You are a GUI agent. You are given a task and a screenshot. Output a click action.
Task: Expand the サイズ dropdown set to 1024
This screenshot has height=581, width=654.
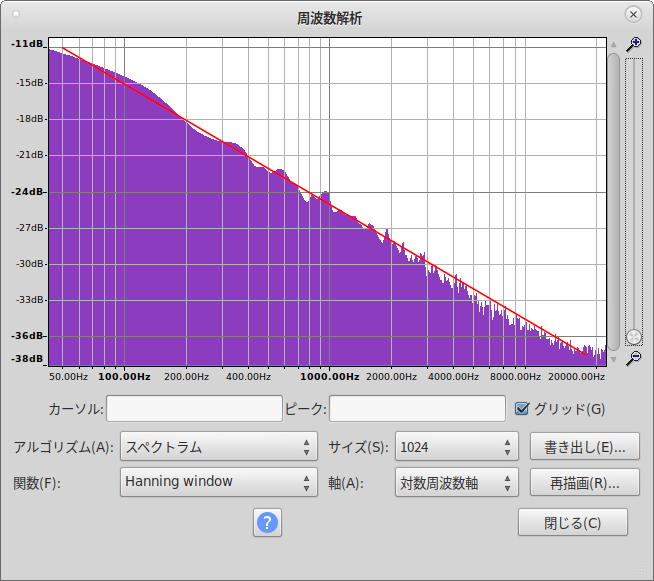point(456,446)
